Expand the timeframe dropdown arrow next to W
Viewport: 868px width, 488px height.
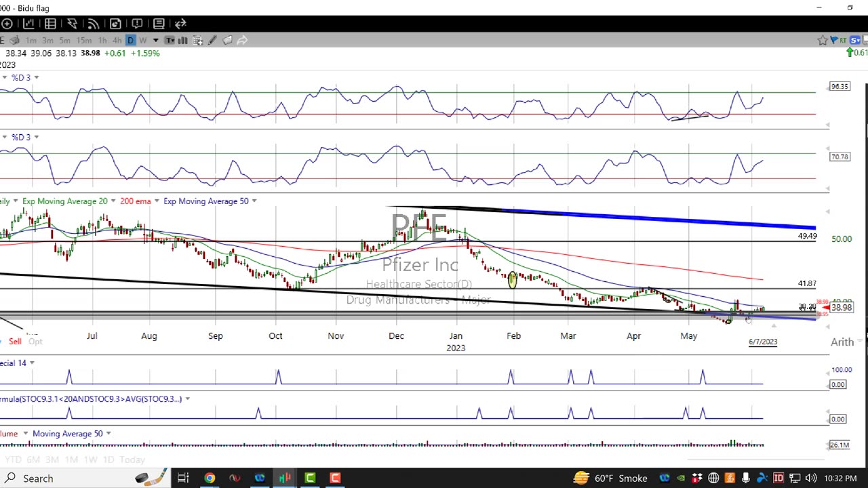tap(155, 41)
